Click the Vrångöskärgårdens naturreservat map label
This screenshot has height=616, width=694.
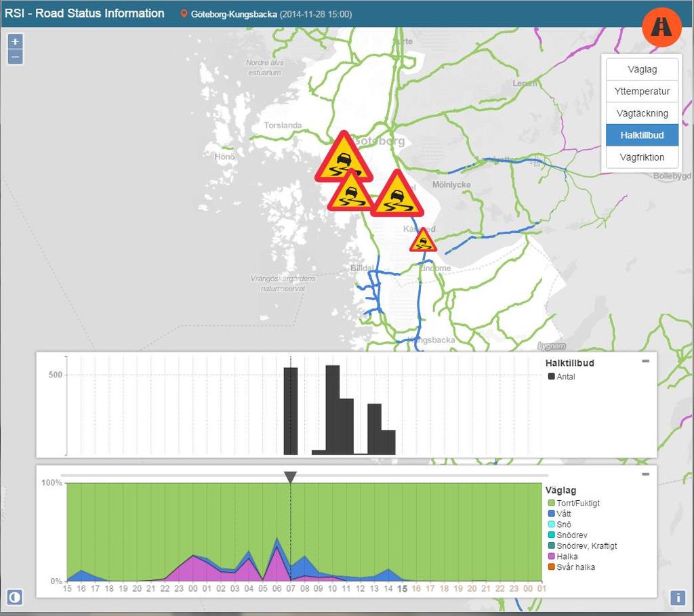click(x=283, y=284)
